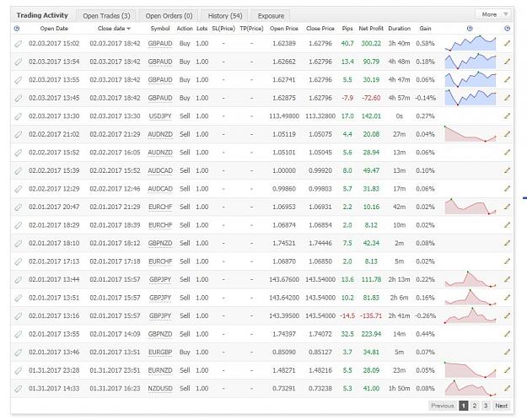
Task: Go to Next page of history
Action: (x=501, y=406)
